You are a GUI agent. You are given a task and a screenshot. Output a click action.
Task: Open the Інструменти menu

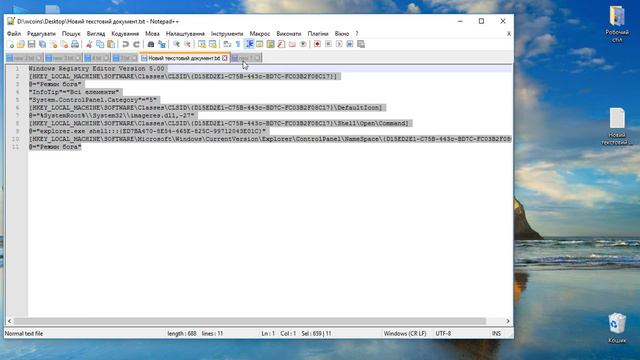coord(227,33)
